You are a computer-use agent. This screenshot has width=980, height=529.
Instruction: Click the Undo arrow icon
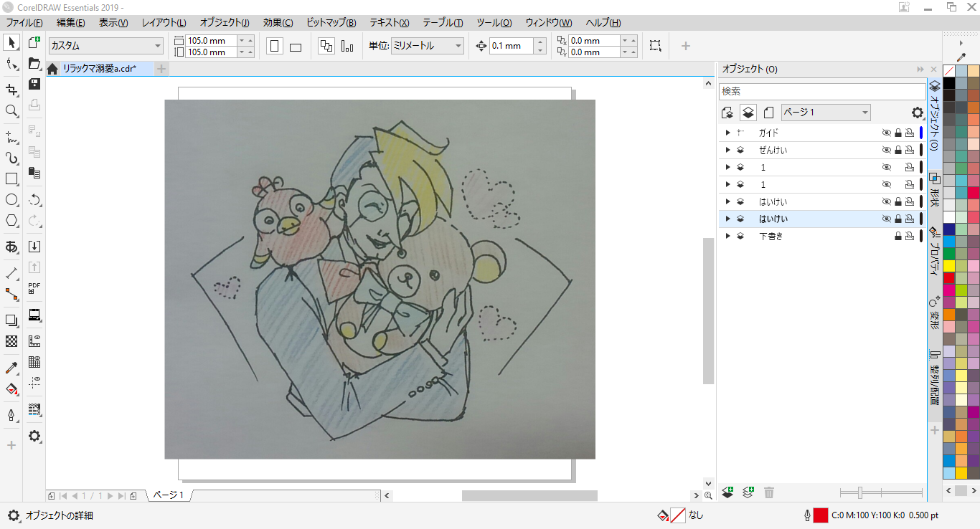pos(34,200)
